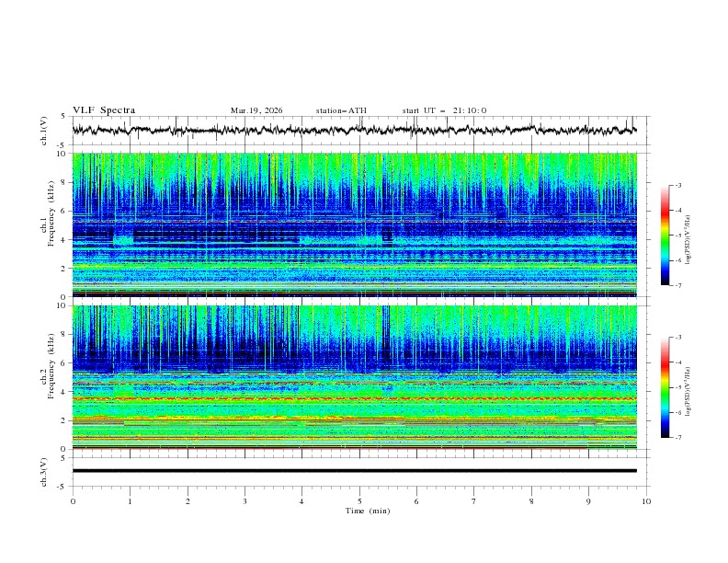Click the 'ch.1(V)' waveform axis label
Screen dimensions: 728x563
[44, 131]
